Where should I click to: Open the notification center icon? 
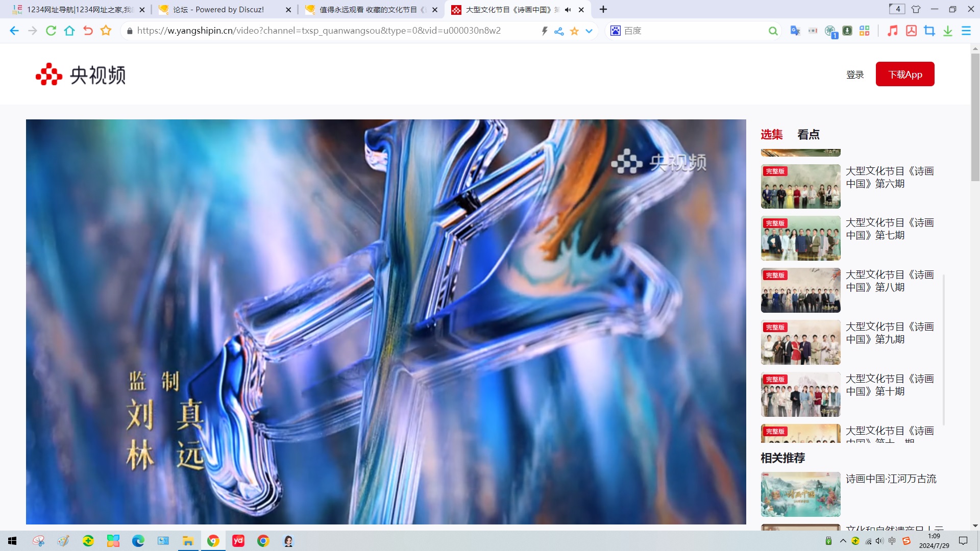pos(963,541)
